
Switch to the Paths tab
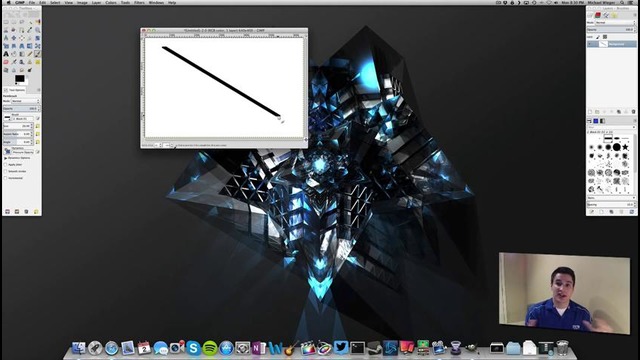pyautogui.click(x=606, y=15)
